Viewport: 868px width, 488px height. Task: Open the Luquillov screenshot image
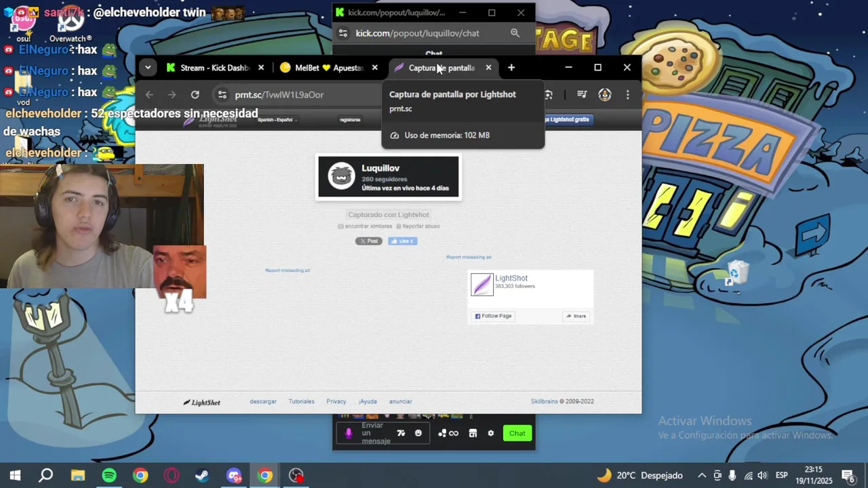(389, 177)
